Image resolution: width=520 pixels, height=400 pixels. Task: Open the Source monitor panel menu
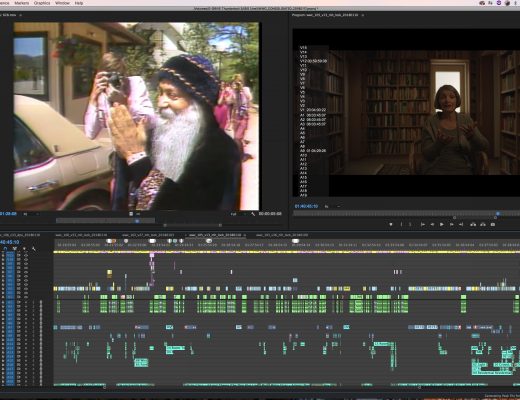21,15
